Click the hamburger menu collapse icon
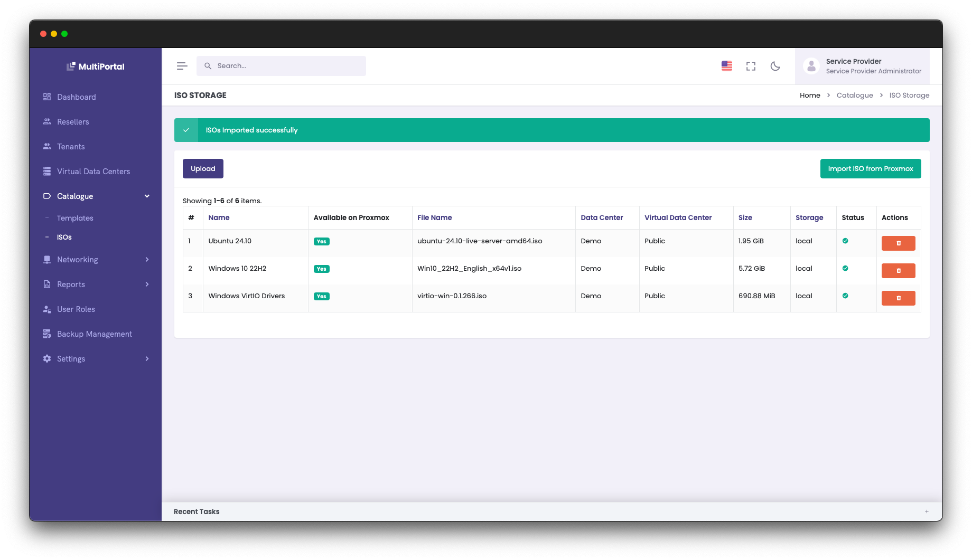This screenshot has height=560, width=972. pyautogui.click(x=182, y=66)
